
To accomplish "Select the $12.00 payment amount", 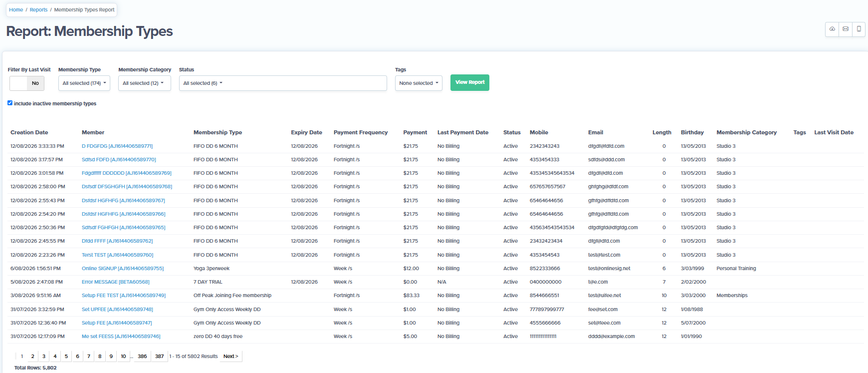I will [x=411, y=269].
